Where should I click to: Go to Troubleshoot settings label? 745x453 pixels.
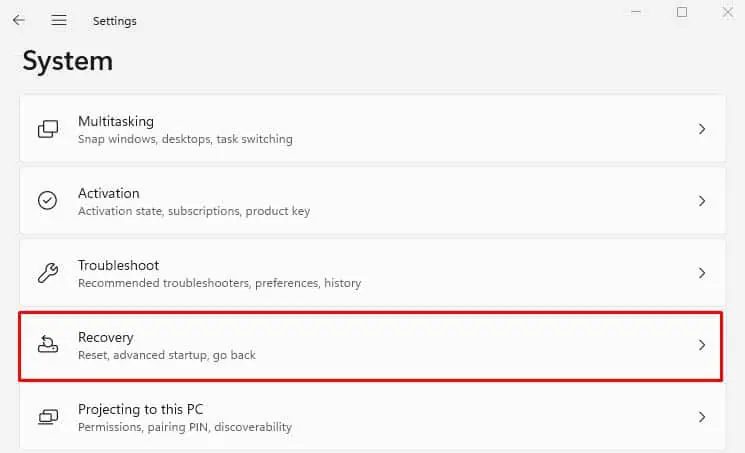pos(119,265)
